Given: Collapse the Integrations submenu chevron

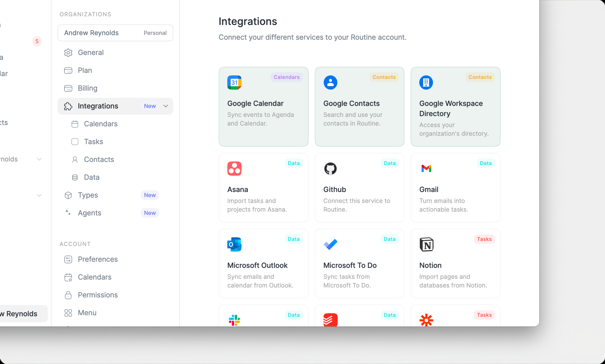Looking at the screenshot, I should (x=166, y=106).
